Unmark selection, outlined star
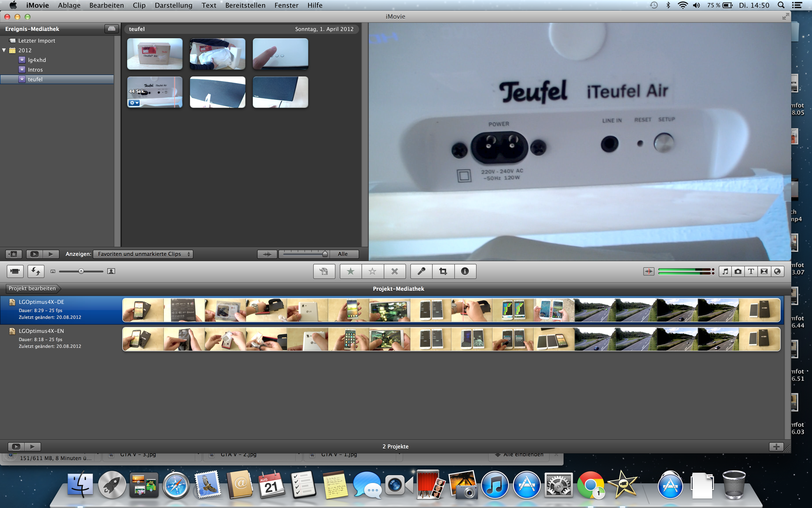Screen dimensions: 812x508 (372, 271)
